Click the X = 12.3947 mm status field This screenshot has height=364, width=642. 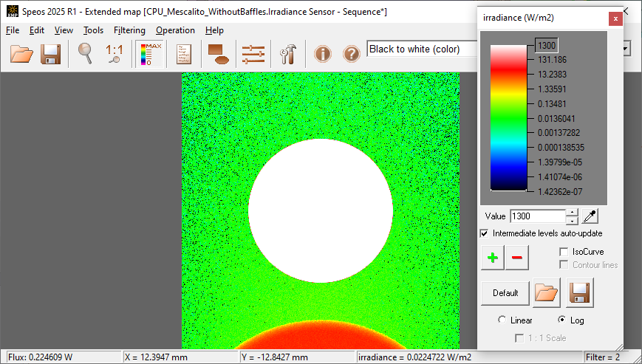tap(180, 357)
